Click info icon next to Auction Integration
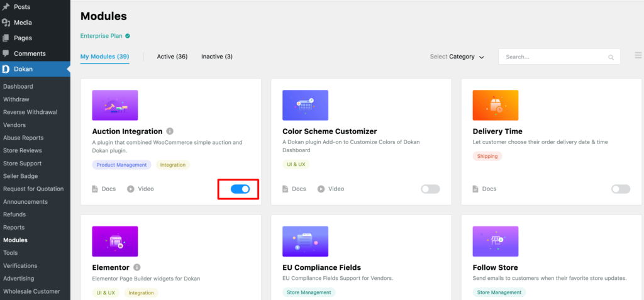Viewport: 644px width, 300px height. tap(170, 131)
